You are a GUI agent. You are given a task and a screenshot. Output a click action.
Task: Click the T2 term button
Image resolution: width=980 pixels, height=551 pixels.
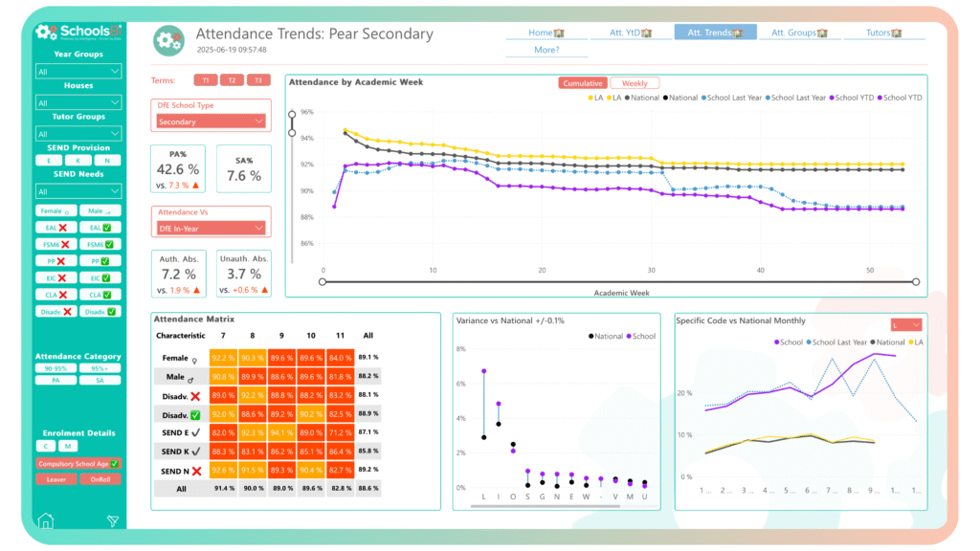click(233, 80)
